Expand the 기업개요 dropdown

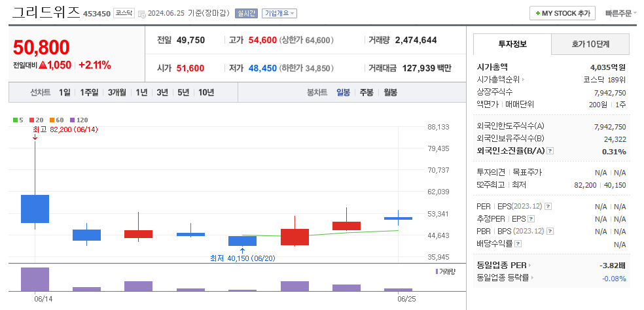279,13
